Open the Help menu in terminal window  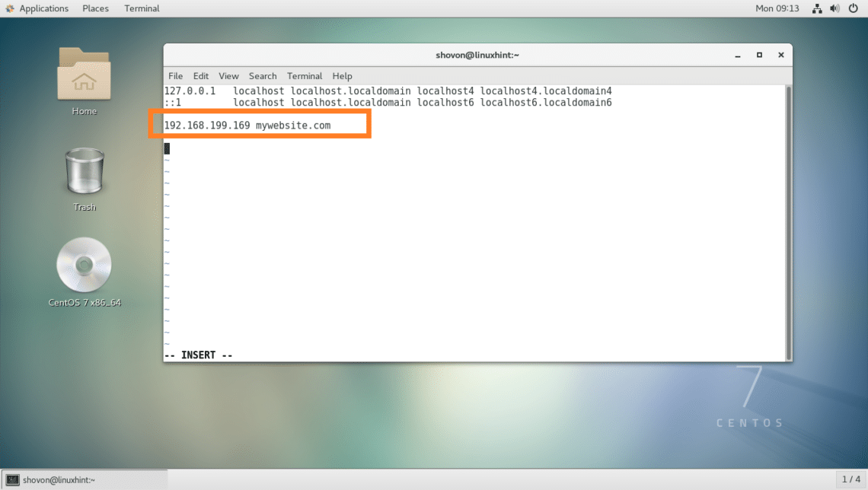coord(342,76)
